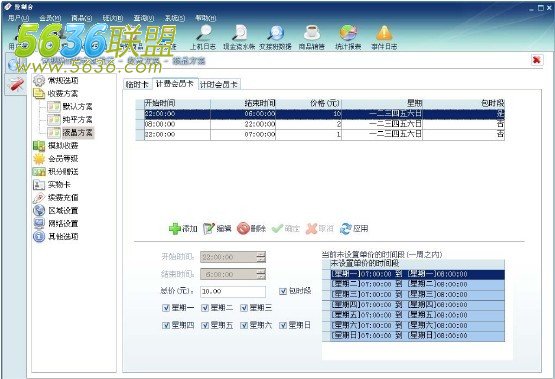
Task: Switch to the 计时会员卡 tab
Action: (x=219, y=85)
